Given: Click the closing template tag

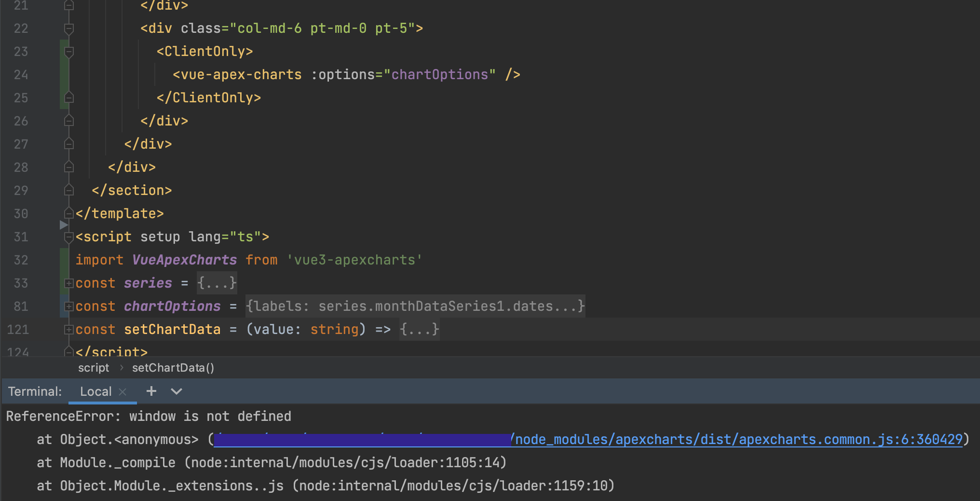Looking at the screenshot, I should click(120, 213).
